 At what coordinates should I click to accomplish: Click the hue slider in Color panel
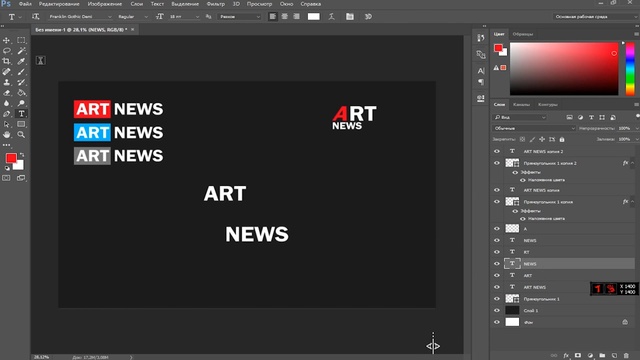tap(630, 69)
